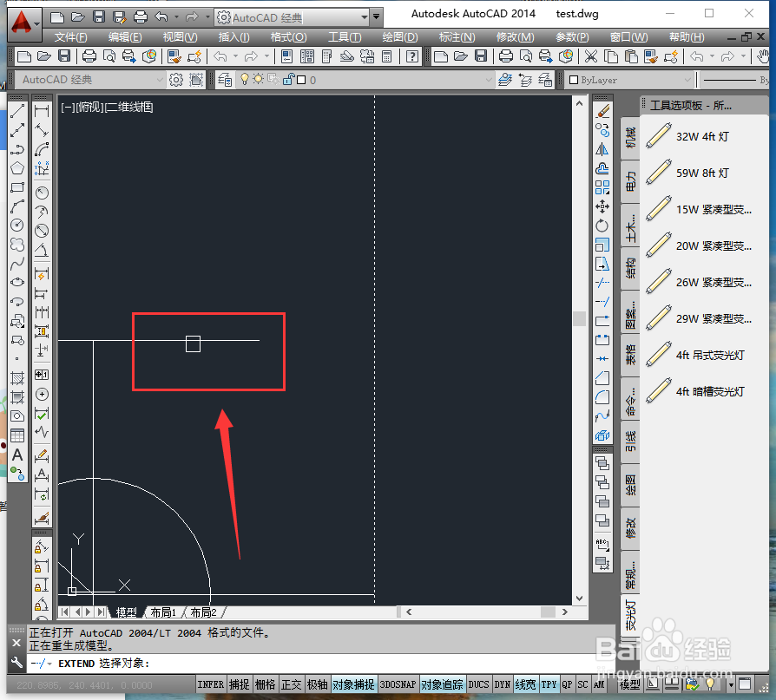Select the Arc draw tool

[17, 206]
